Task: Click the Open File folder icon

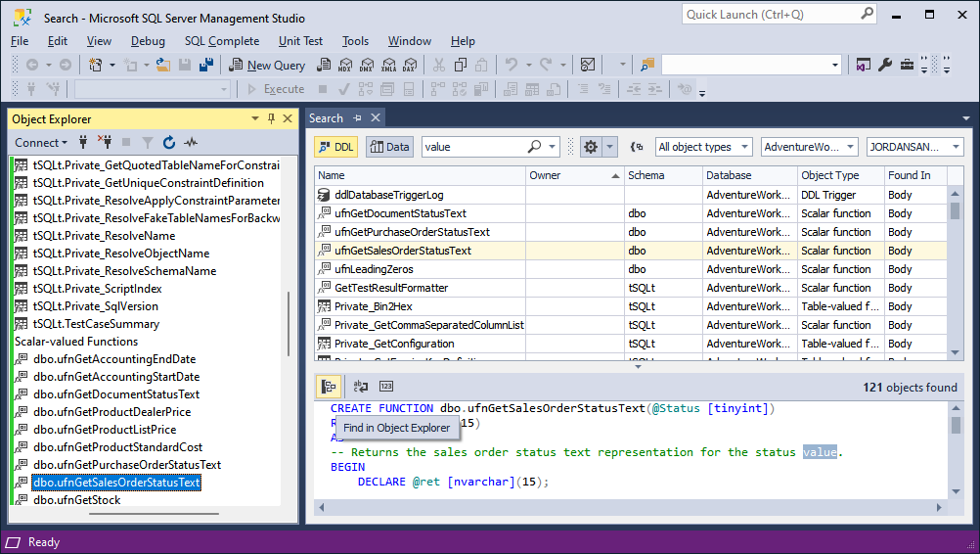Action: point(163,65)
